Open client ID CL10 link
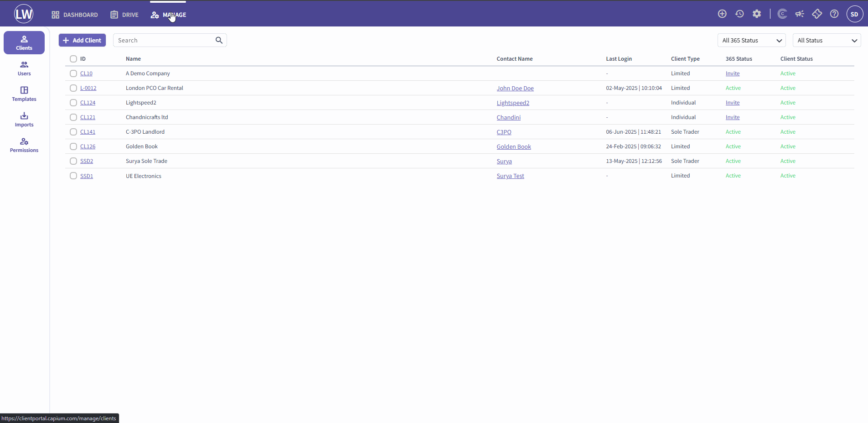Image resolution: width=868 pixels, height=423 pixels. (x=86, y=73)
